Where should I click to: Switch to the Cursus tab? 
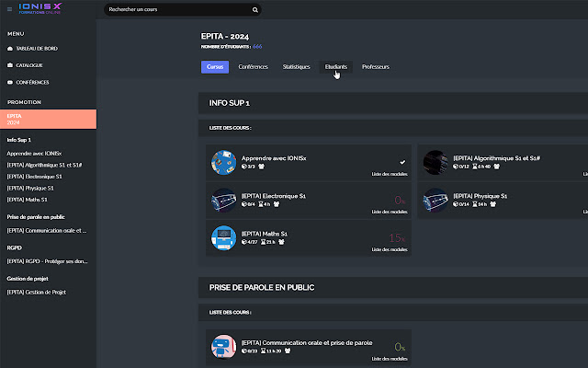(x=215, y=67)
